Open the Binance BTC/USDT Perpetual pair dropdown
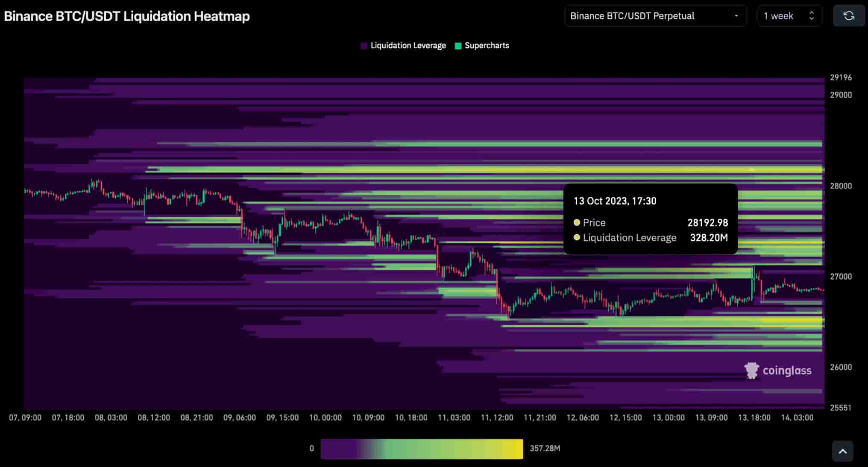868x467 pixels. coord(656,16)
